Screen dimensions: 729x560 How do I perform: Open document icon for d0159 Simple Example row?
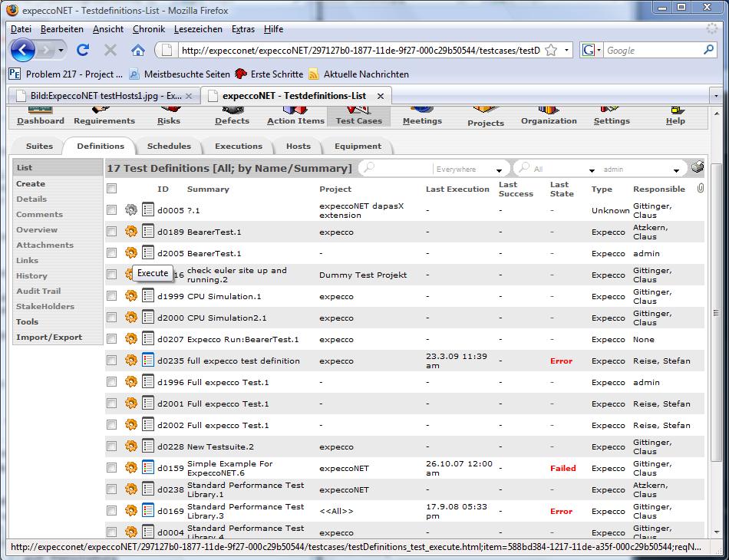148,468
